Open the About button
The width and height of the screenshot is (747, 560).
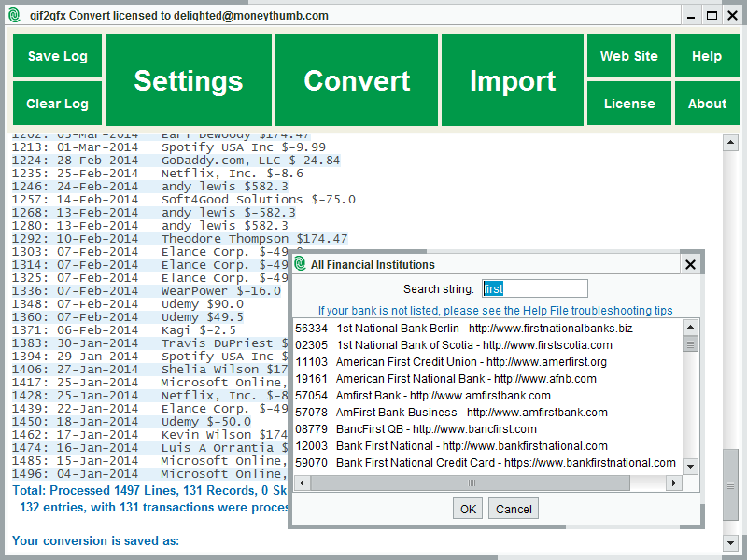click(x=707, y=104)
